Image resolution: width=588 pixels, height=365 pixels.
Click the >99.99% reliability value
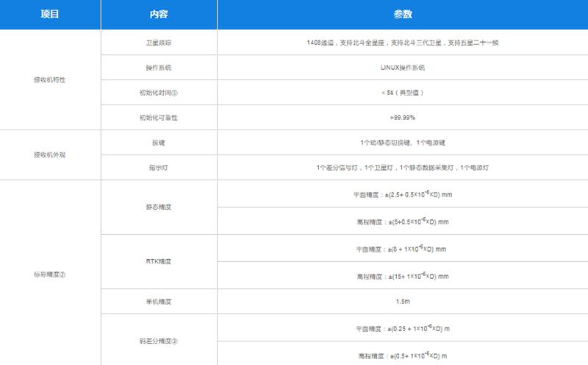(402, 118)
